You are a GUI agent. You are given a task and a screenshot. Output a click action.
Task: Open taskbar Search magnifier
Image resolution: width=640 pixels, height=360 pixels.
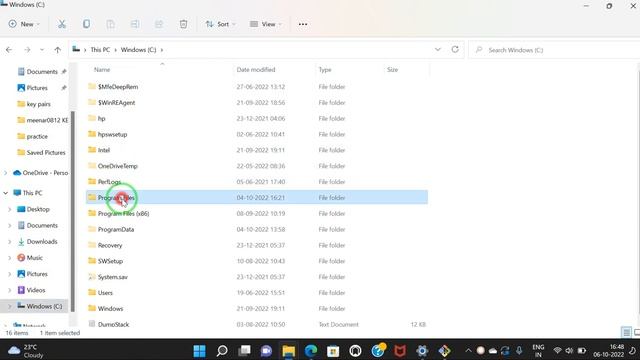click(x=222, y=351)
